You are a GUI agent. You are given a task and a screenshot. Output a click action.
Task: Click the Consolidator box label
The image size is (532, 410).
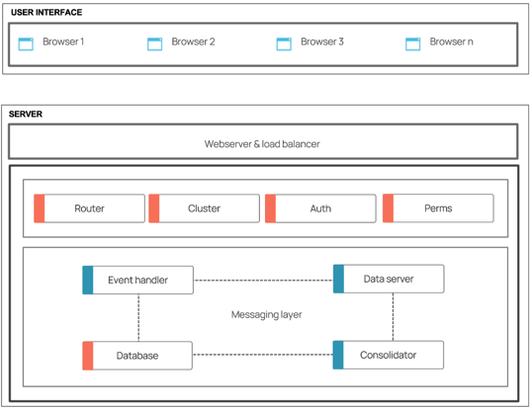tap(389, 355)
